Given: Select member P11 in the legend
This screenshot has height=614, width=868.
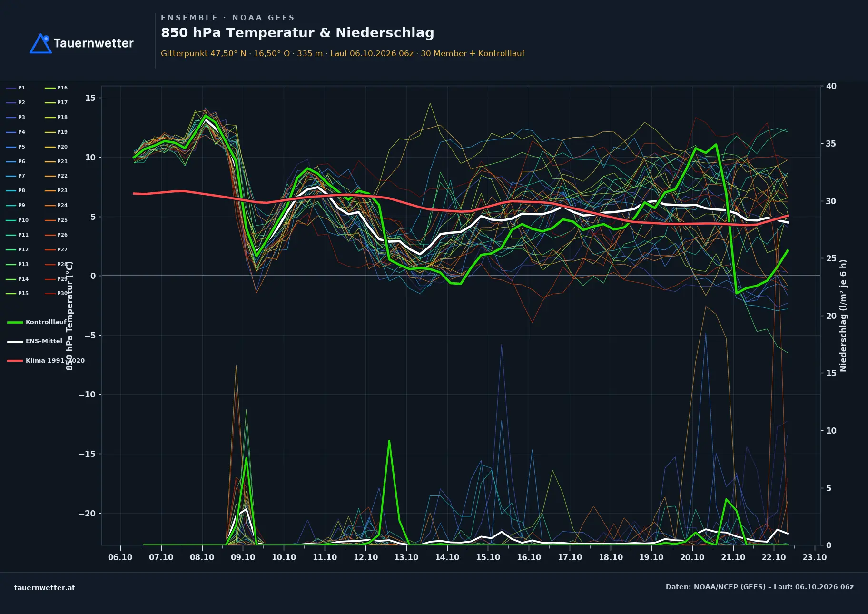Looking at the screenshot, I should (17, 235).
